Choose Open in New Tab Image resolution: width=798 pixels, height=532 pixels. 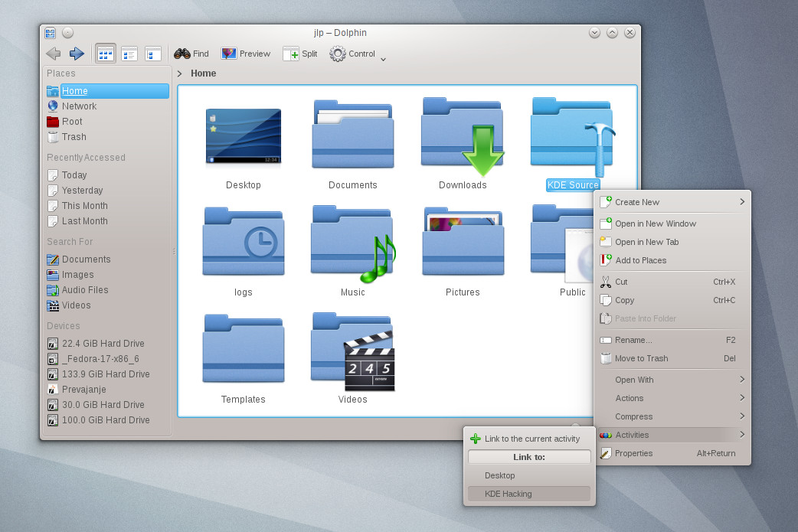(x=672, y=242)
